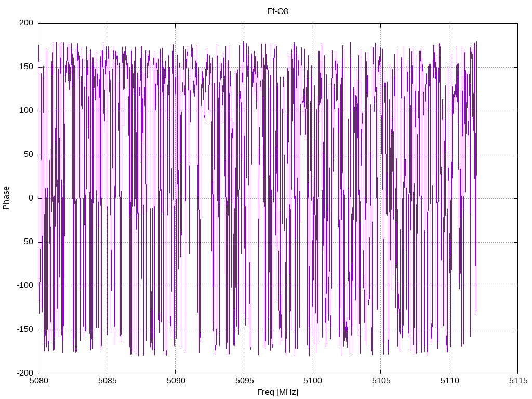Screen dimensions: 532x399
Task: Click the x-axis tick label 5090
Action: 176,381
